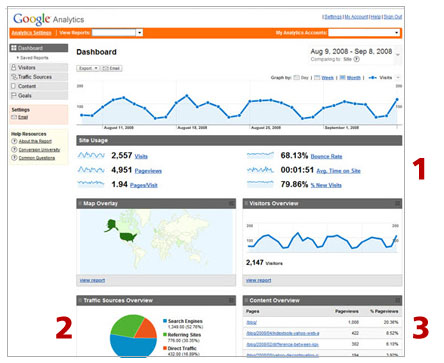The image size is (444, 363).
Task: Open the My Analytics Accounts dropdown
Action: 364,33
